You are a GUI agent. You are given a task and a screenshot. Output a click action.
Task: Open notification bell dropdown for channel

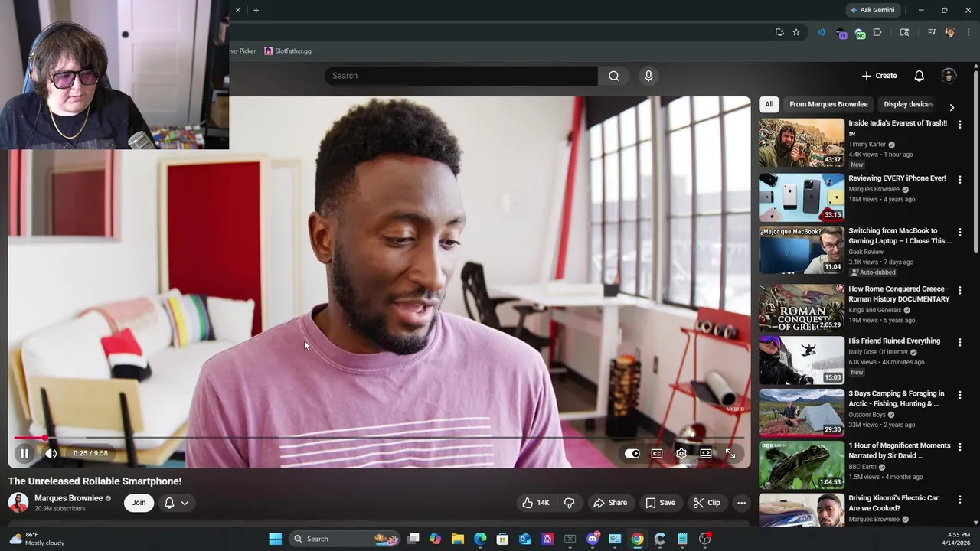pos(176,503)
